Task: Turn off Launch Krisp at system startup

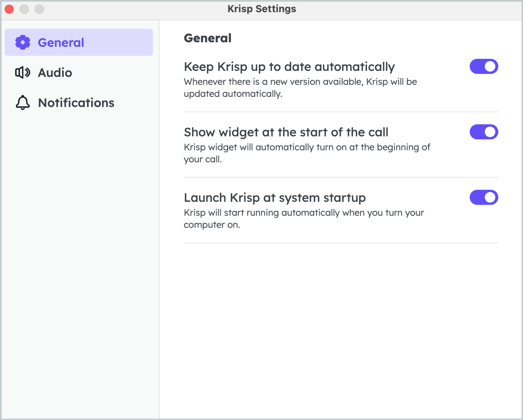Action: click(x=484, y=197)
